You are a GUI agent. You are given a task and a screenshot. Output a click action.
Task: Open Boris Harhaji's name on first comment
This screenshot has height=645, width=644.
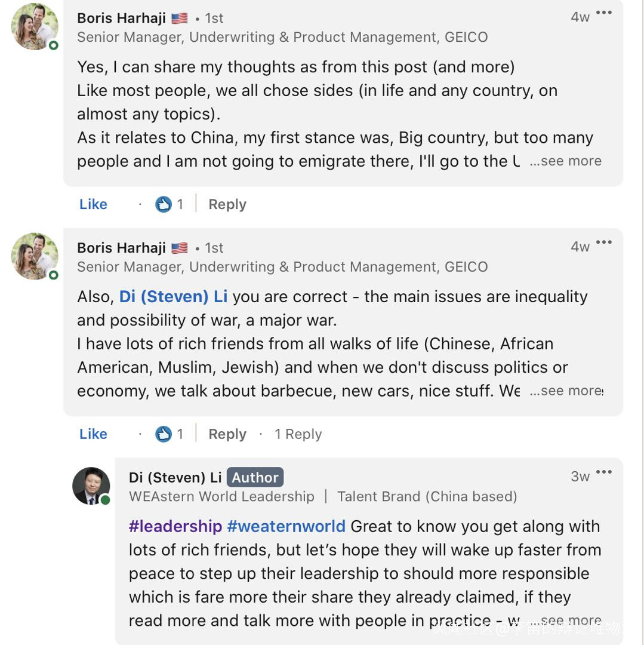(121, 18)
